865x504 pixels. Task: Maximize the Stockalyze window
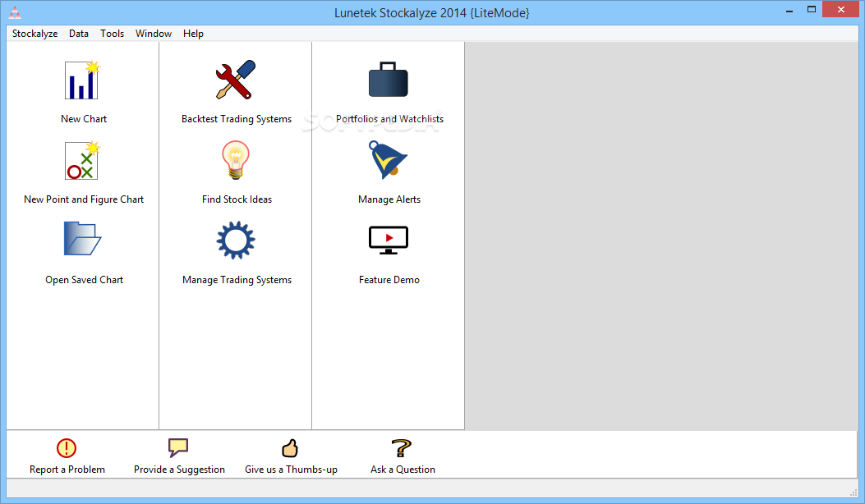[x=812, y=9]
